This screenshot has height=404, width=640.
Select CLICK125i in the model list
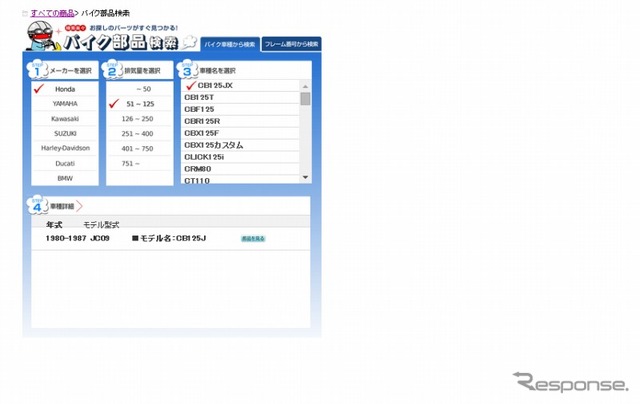click(x=240, y=157)
